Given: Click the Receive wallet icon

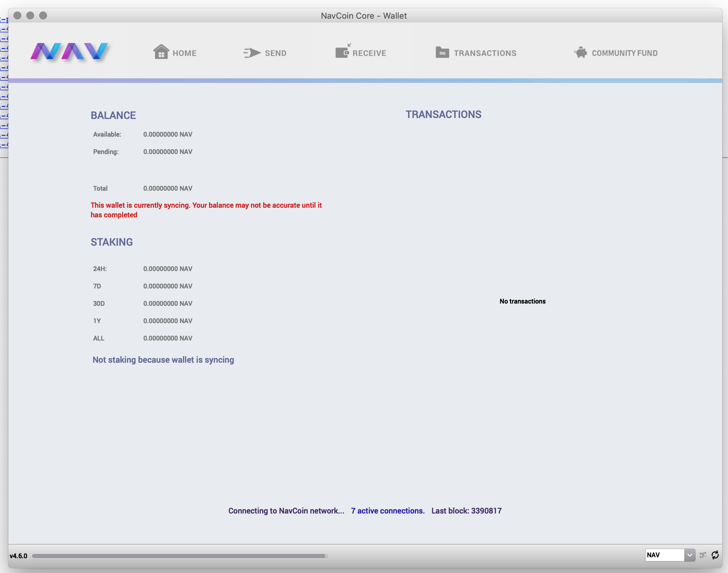Looking at the screenshot, I should tap(342, 52).
